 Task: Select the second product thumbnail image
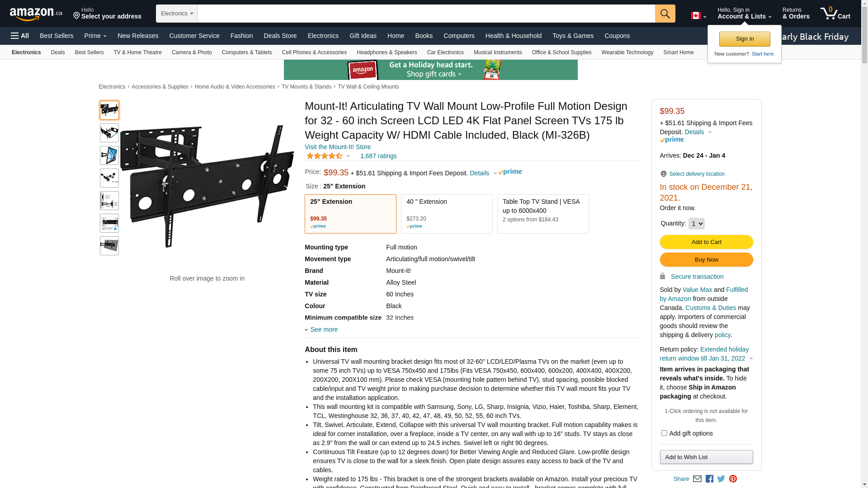109,133
